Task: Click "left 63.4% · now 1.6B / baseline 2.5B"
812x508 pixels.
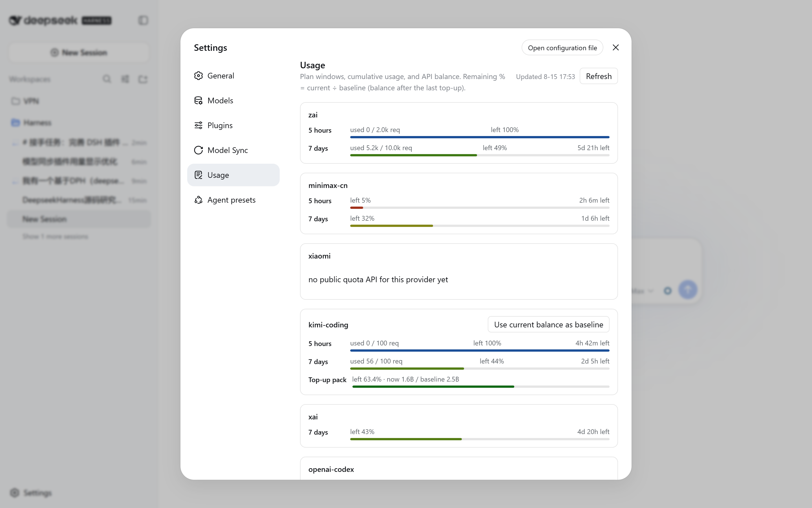Action: [x=405, y=379]
